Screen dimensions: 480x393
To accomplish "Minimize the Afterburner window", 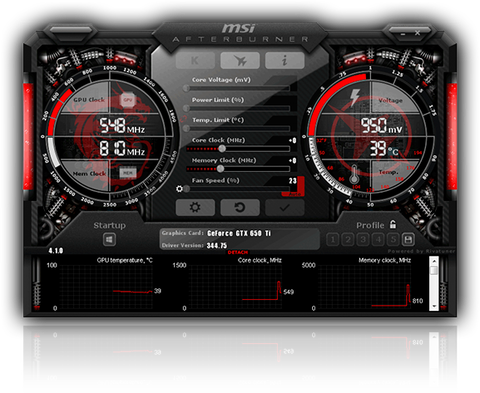I will click(403, 33).
